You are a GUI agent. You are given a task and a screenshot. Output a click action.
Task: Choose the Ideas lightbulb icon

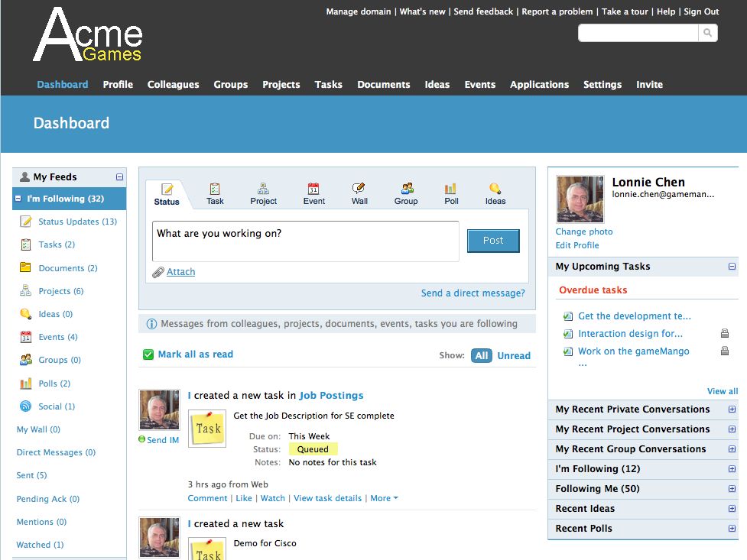[x=495, y=188]
